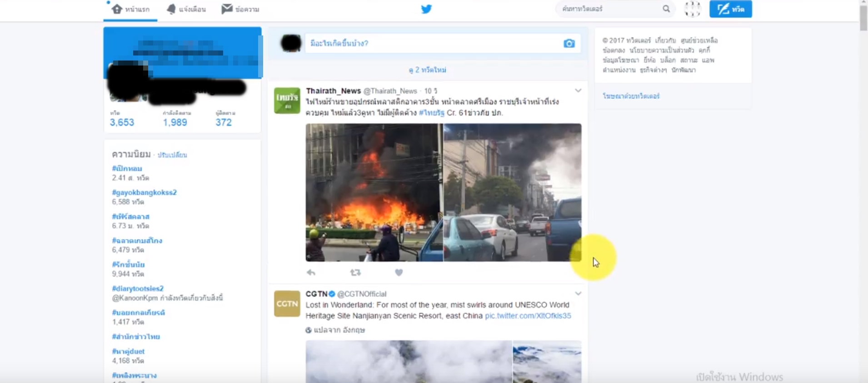The image size is (868, 383).
Task: Open the #ฉลาดเกมส์โกง trend
Action: coord(137,241)
